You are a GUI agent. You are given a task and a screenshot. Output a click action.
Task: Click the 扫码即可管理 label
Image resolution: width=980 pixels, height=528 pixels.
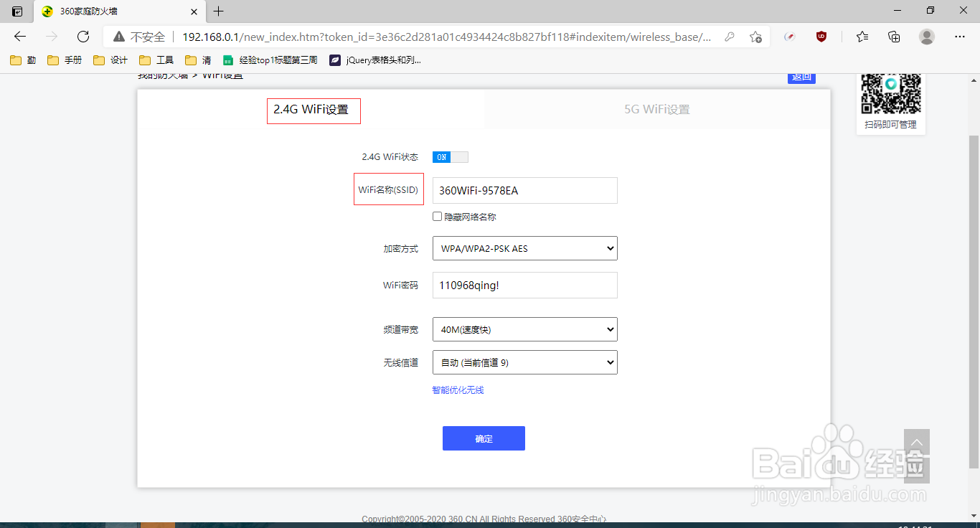(x=890, y=124)
